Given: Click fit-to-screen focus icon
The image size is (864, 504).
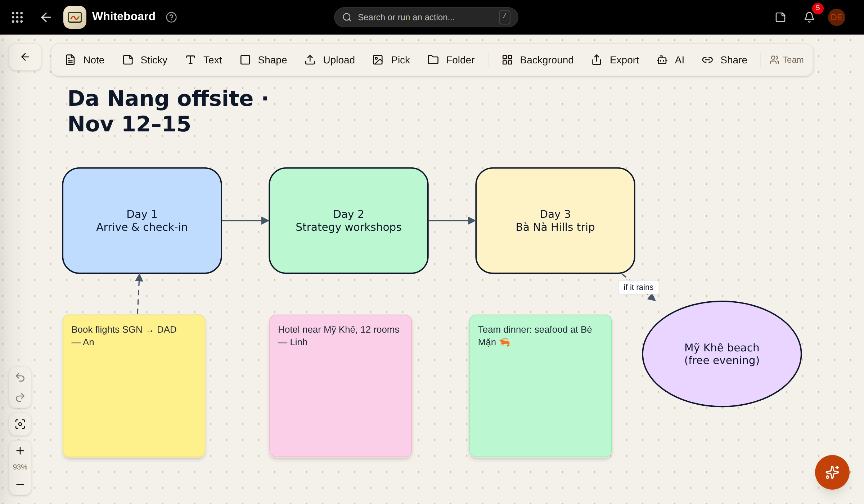Looking at the screenshot, I should tap(20, 424).
